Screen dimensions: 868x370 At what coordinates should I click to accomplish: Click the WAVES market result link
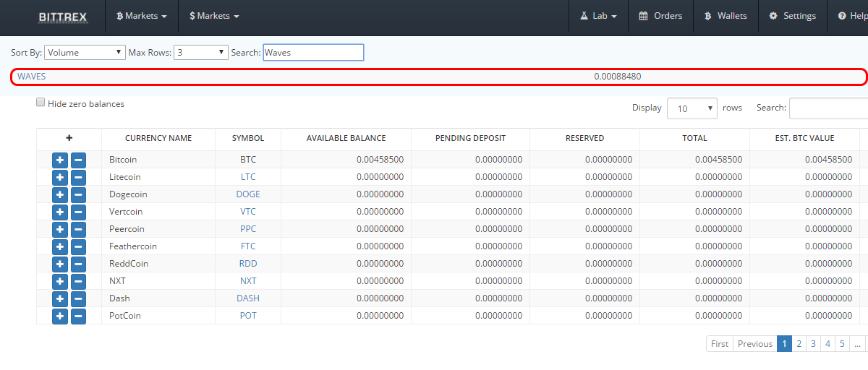click(32, 76)
